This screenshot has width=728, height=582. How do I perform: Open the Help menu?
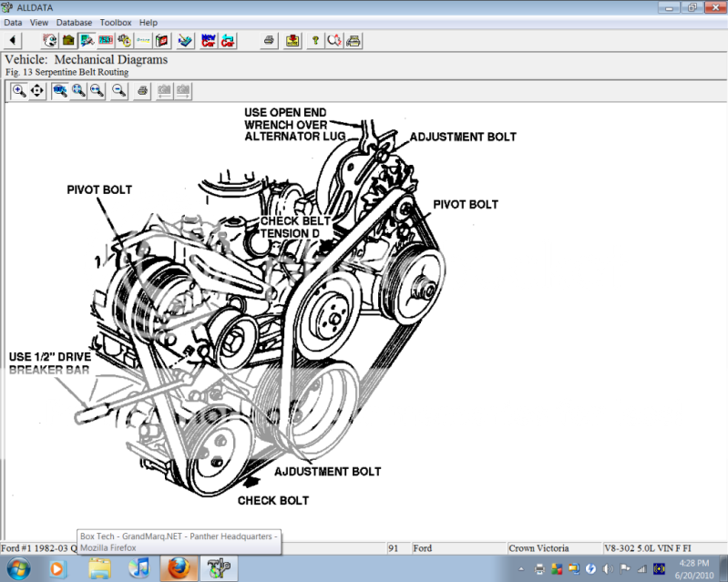click(x=149, y=22)
